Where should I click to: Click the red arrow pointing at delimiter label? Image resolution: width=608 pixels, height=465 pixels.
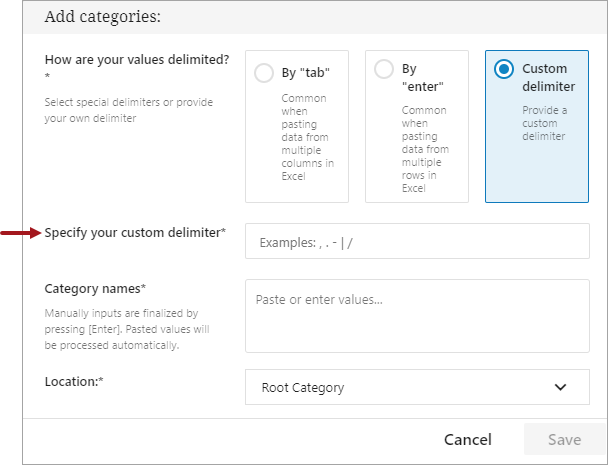click(x=20, y=233)
